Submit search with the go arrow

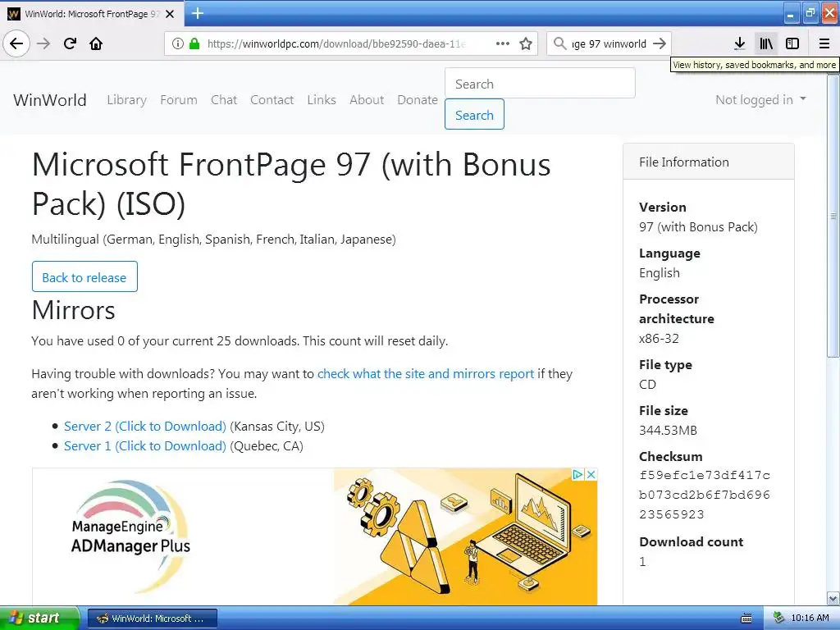660,43
